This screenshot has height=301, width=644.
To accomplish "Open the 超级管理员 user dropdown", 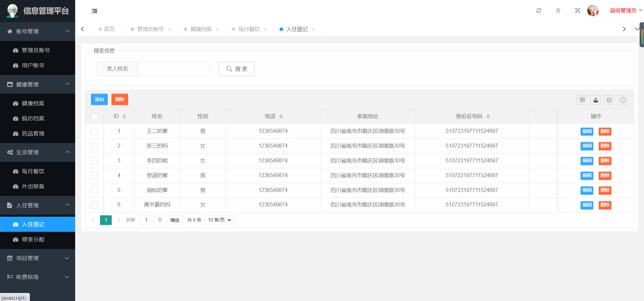I will click(x=626, y=10).
